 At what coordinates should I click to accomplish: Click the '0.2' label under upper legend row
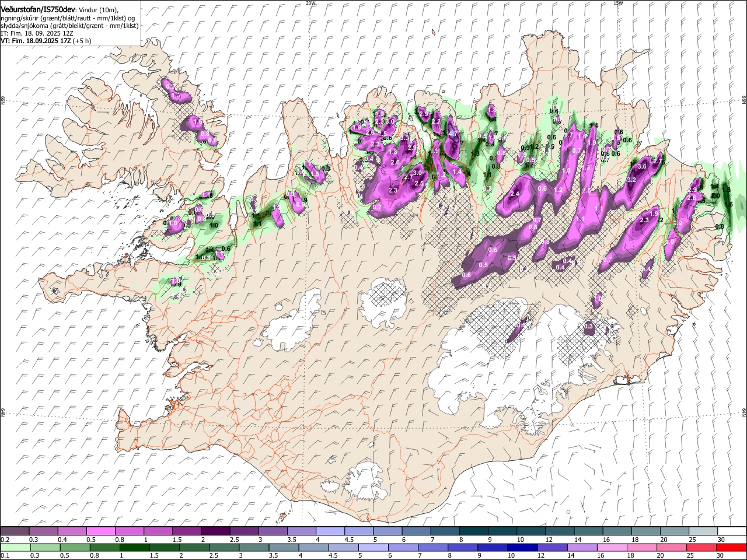click(x=5, y=539)
